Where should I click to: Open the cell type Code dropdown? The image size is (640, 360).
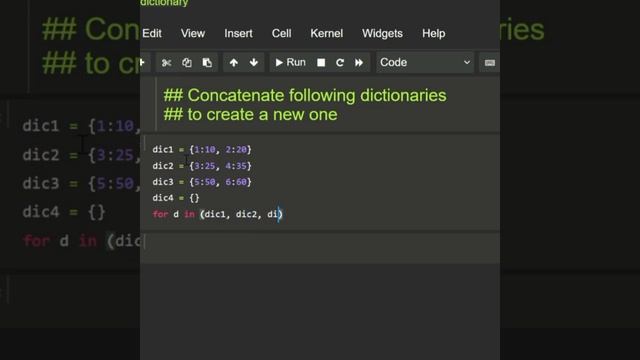click(x=425, y=62)
